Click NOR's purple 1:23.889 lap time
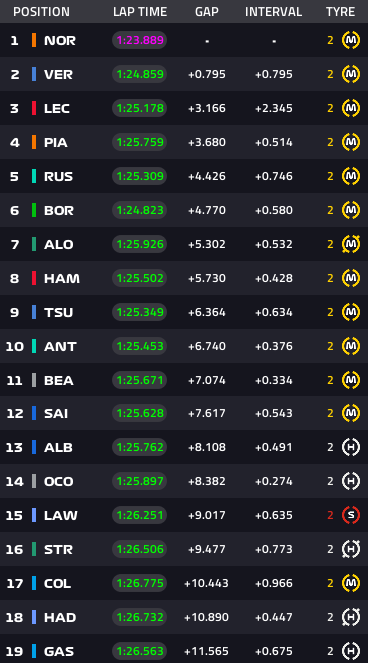This screenshot has height=663, width=368. (140, 41)
